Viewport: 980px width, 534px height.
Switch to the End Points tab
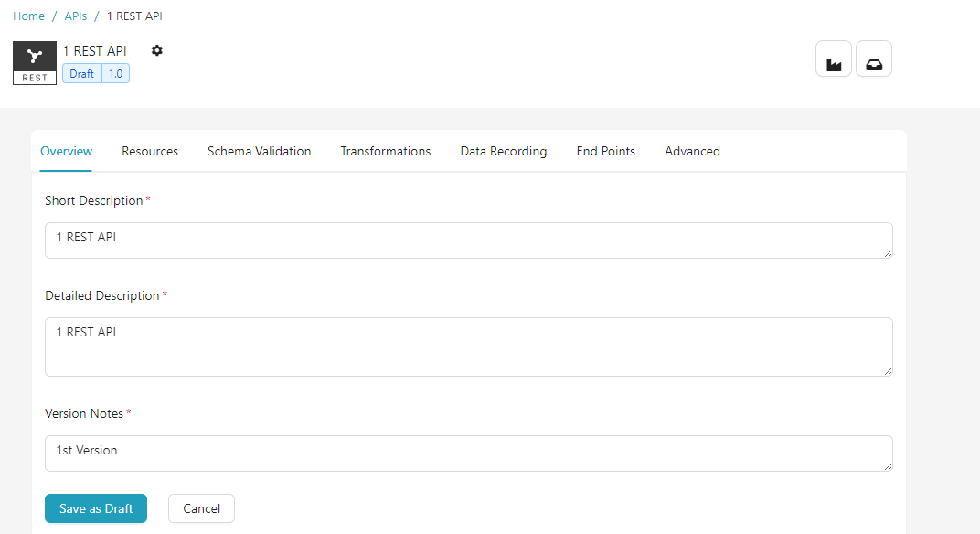click(605, 151)
